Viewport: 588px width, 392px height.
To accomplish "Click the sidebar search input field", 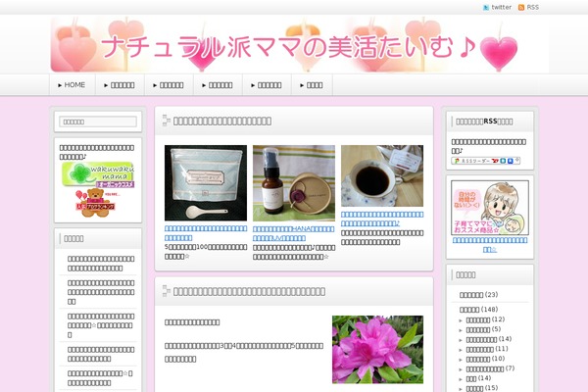I will click(x=98, y=122).
